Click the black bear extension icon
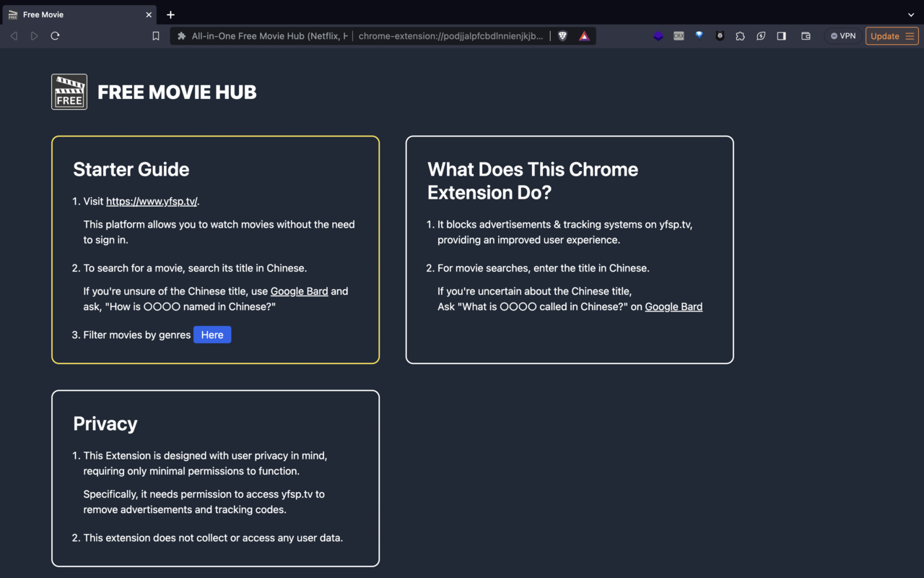 (720, 35)
